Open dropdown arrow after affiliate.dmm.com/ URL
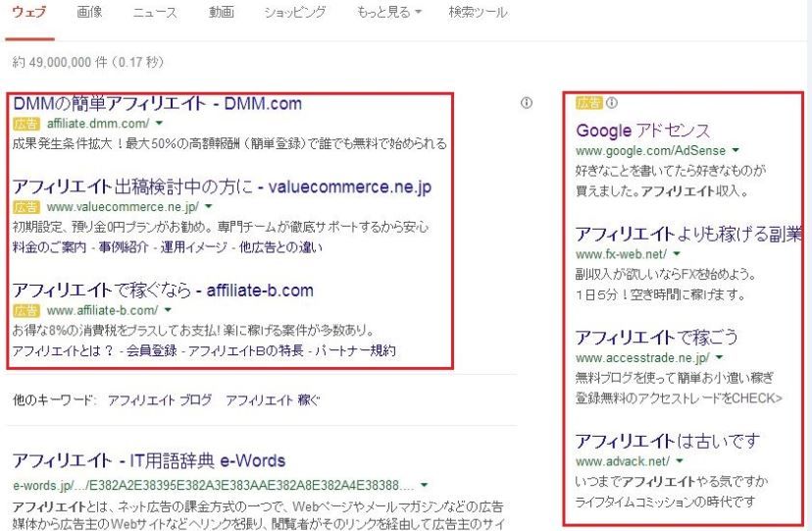812x531 pixels. pyautogui.click(x=160, y=124)
